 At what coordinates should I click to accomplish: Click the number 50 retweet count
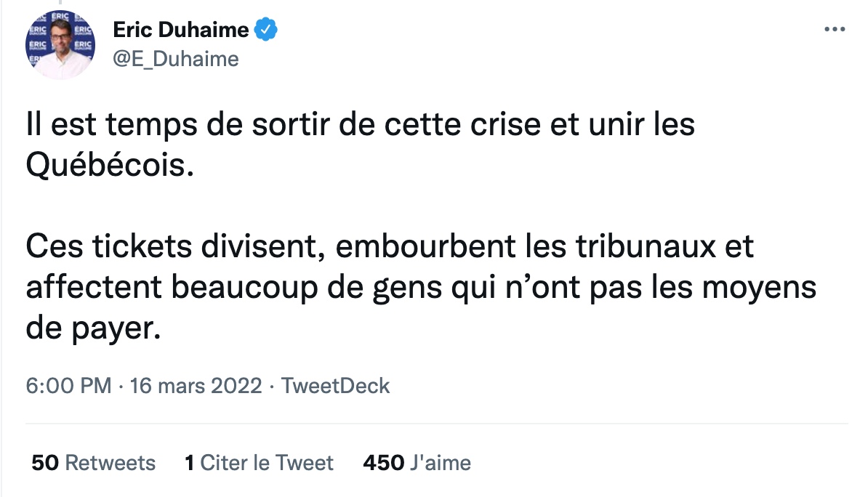click(45, 463)
